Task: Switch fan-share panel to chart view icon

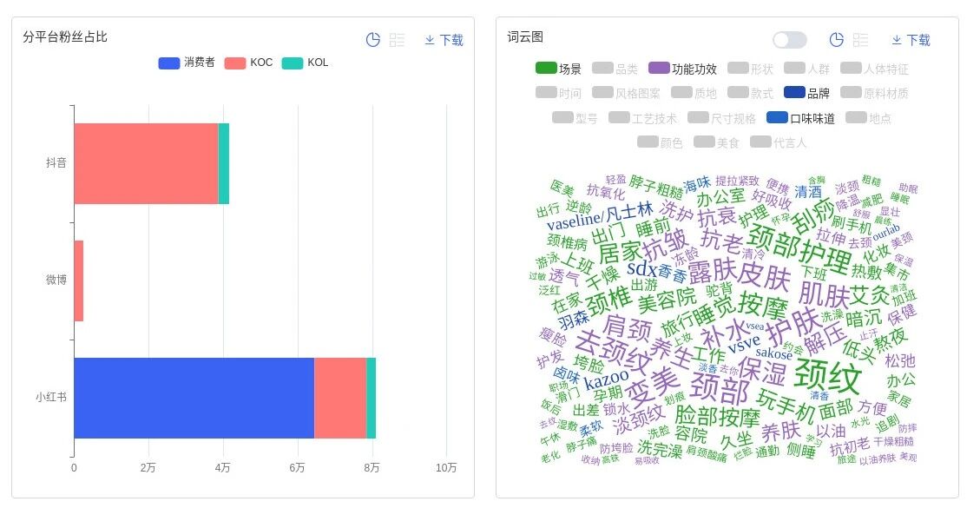Action: pyautogui.click(x=373, y=40)
